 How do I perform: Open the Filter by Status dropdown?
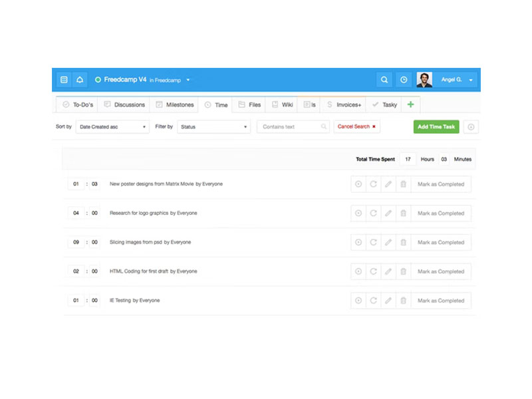[x=213, y=127]
